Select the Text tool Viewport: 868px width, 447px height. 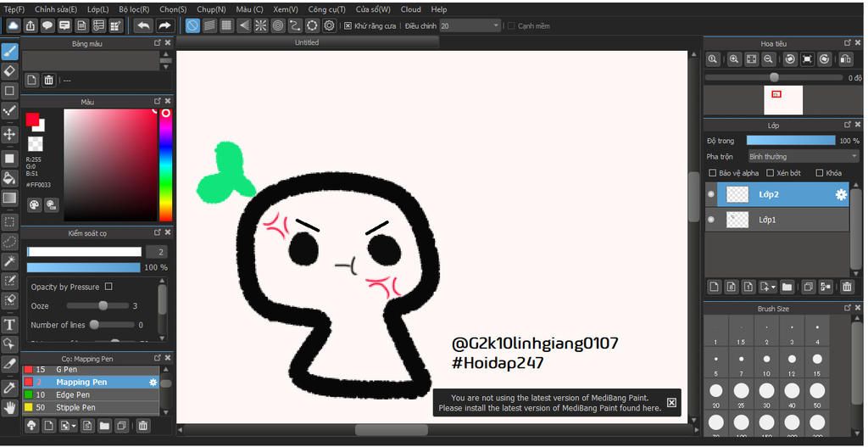[x=9, y=325]
